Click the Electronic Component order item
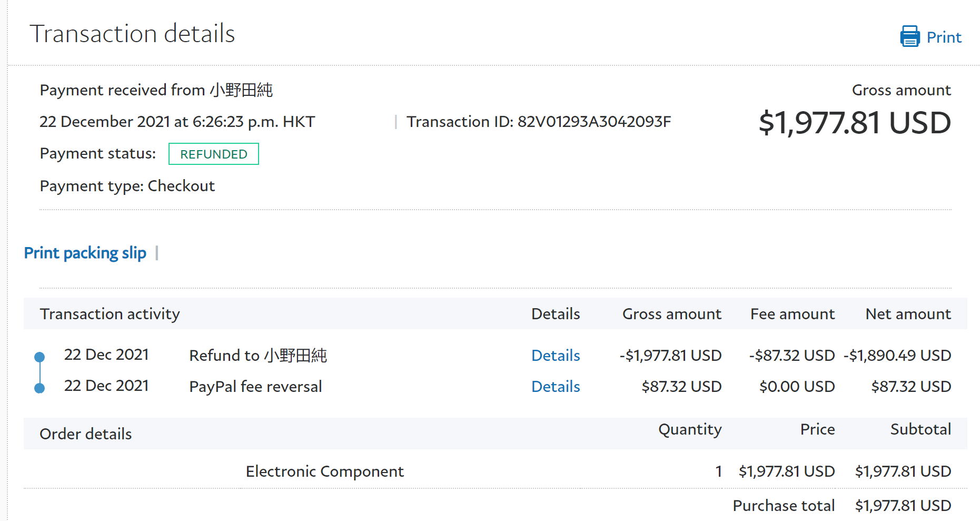 [x=324, y=471]
